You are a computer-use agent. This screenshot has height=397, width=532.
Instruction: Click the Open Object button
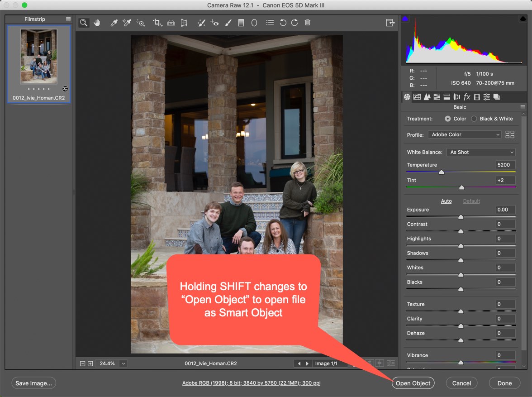point(413,383)
